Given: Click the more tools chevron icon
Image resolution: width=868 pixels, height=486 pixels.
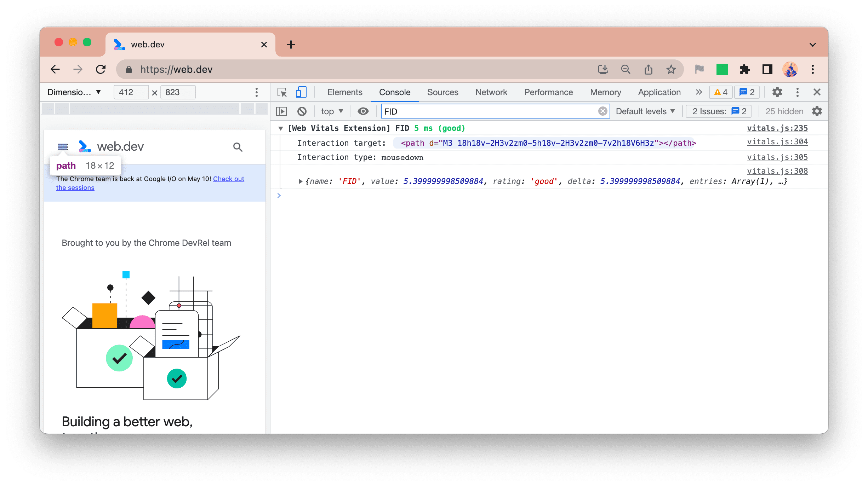Looking at the screenshot, I should point(697,92).
